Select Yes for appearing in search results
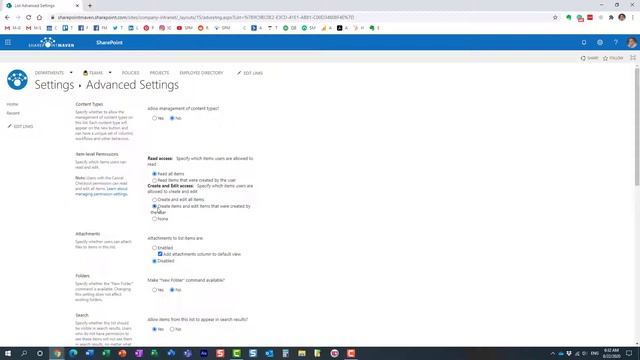 154,329
